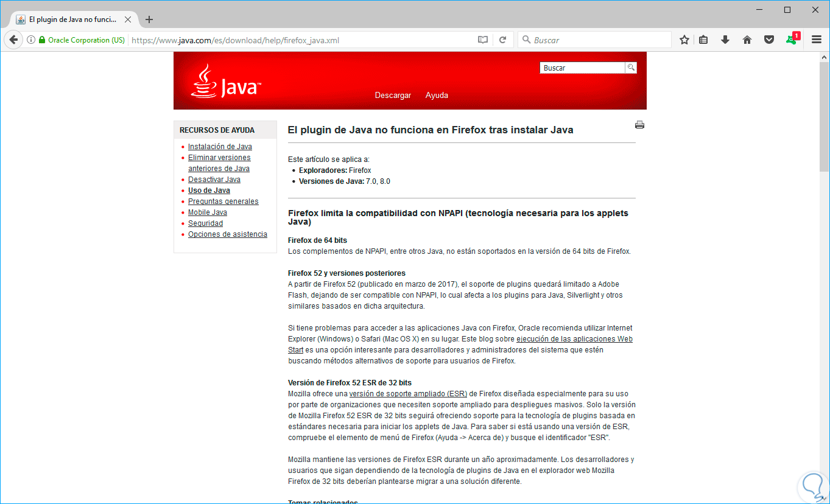Click the article title 'El plugin de Java no funciona'
Screen dimensions: 830x504
(431, 130)
